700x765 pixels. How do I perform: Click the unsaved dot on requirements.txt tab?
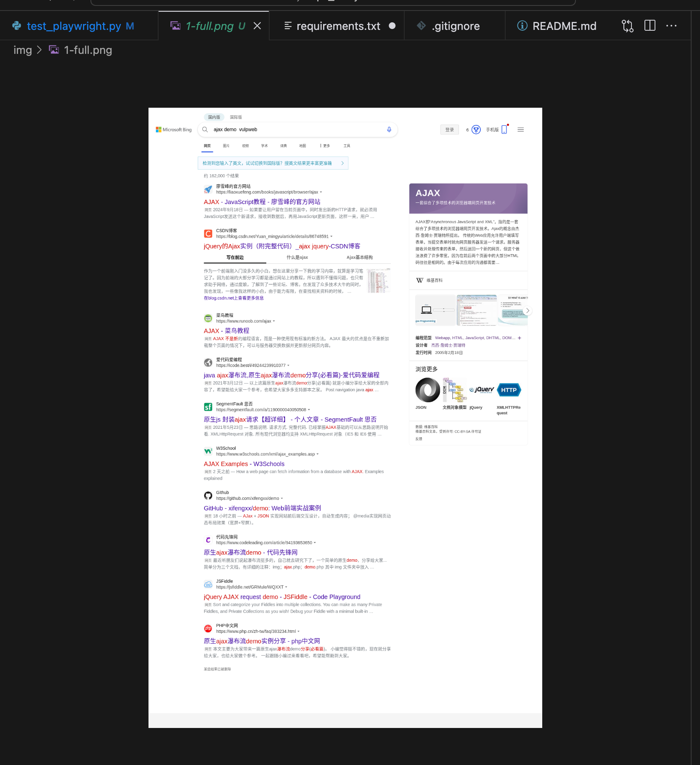pos(392,26)
